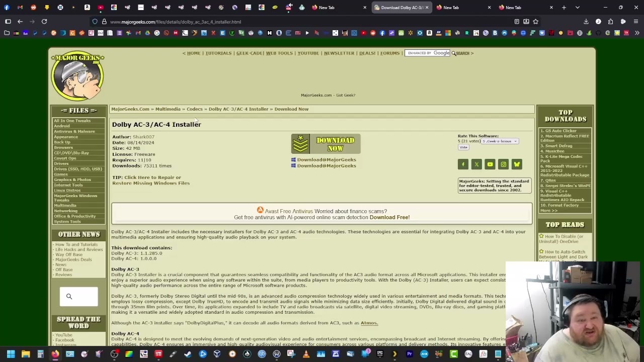Open the browser downloads icon

(586, 22)
